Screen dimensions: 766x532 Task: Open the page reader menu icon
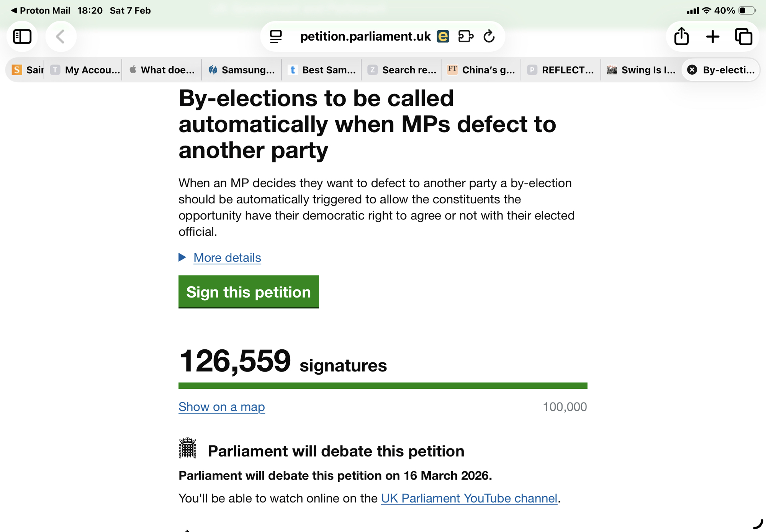(x=276, y=37)
